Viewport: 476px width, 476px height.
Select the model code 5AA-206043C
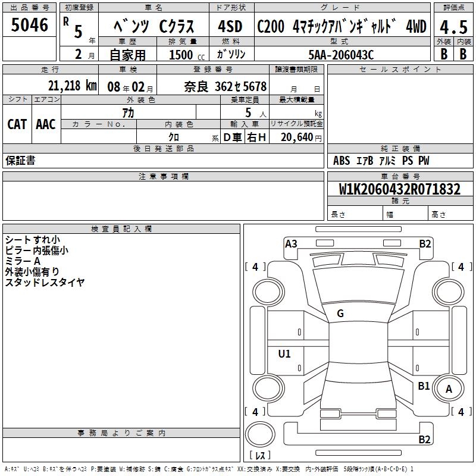pyautogui.click(x=341, y=54)
